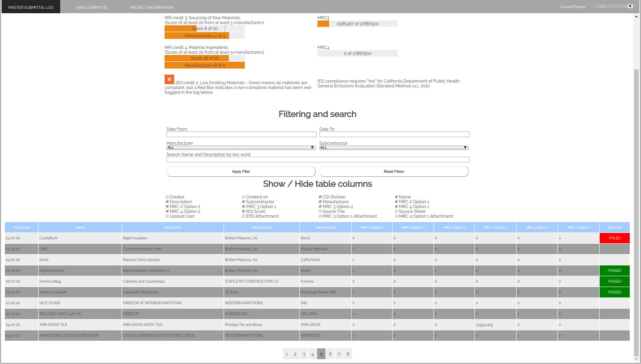Click the Apply Filter button

(x=241, y=172)
